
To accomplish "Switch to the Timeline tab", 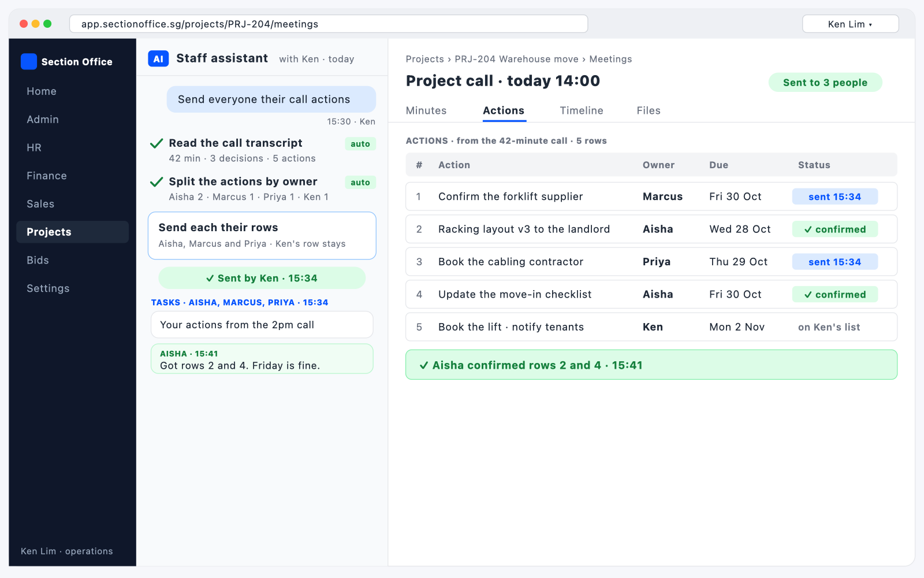I will (582, 110).
